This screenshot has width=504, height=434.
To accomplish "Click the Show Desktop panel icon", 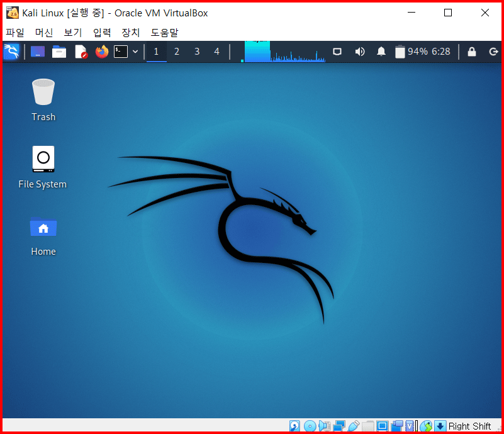I will coord(38,52).
